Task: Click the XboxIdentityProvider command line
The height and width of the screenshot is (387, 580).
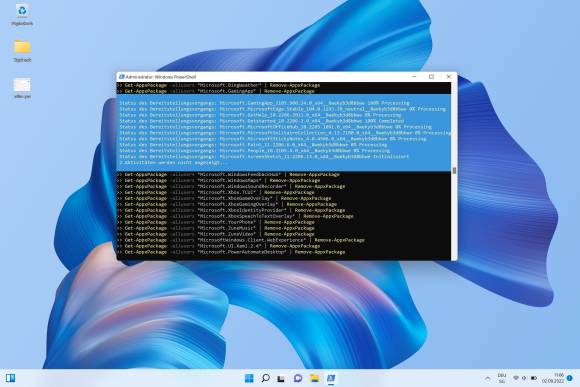Action: 232,210
